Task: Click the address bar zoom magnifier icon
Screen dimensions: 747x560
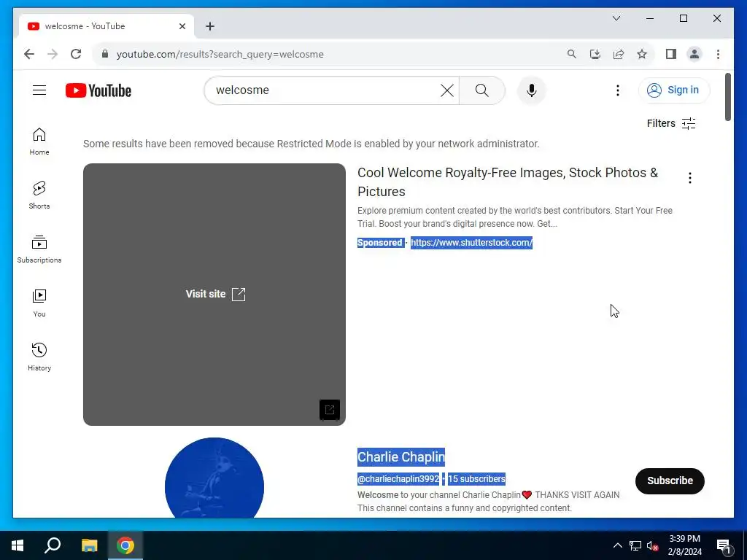Action: [572, 54]
